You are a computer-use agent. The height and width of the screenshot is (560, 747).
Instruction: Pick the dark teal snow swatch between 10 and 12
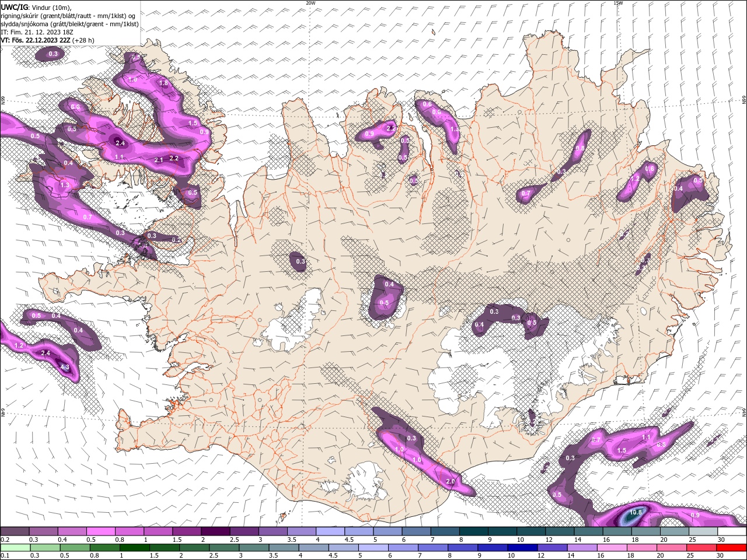click(532, 531)
